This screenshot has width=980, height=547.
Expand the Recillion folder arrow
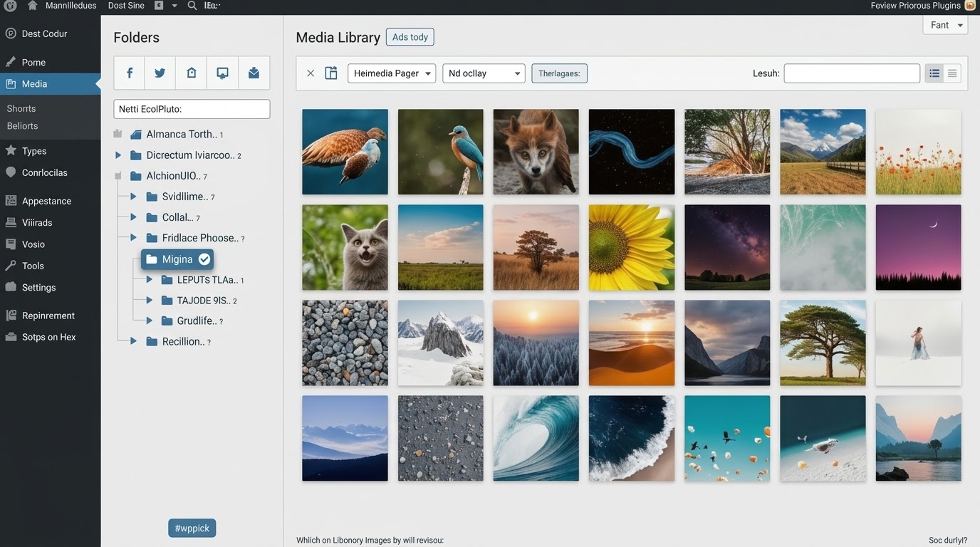tap(133, 342)
